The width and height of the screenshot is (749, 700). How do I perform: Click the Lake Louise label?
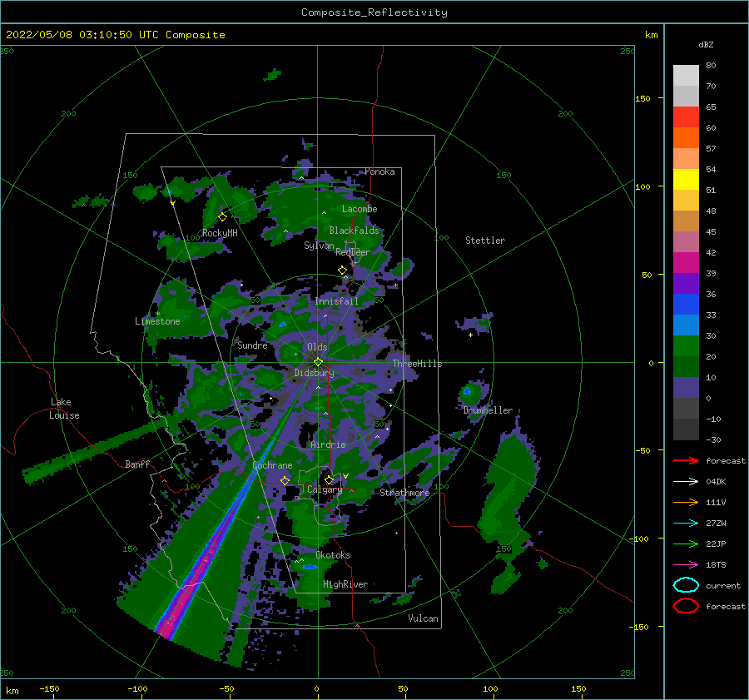click(64, 409)
